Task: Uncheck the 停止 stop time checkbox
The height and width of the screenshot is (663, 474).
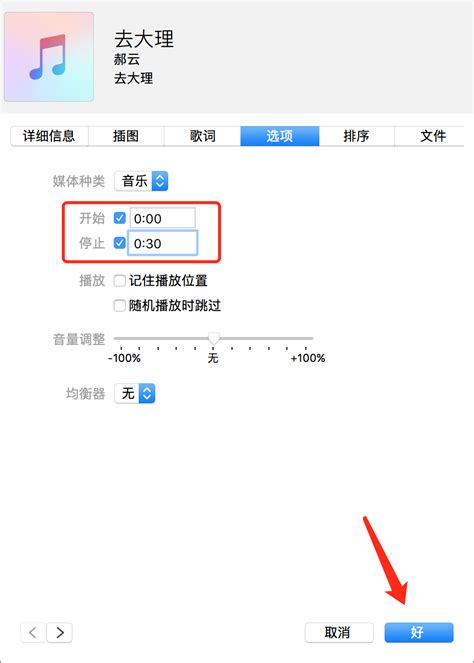Action: coord(120,243)
